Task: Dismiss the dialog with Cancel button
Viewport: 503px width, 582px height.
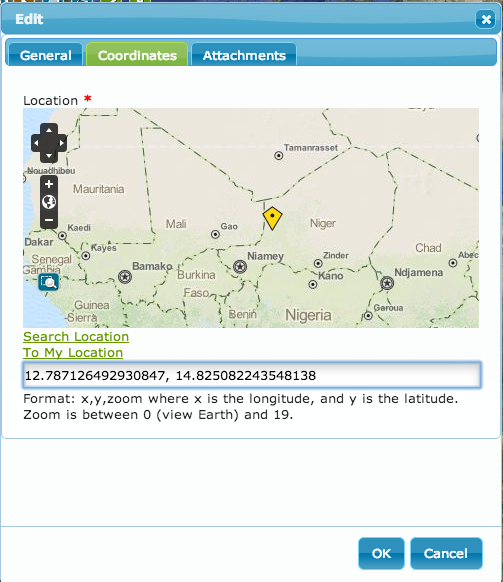Action: click(446, 553)
